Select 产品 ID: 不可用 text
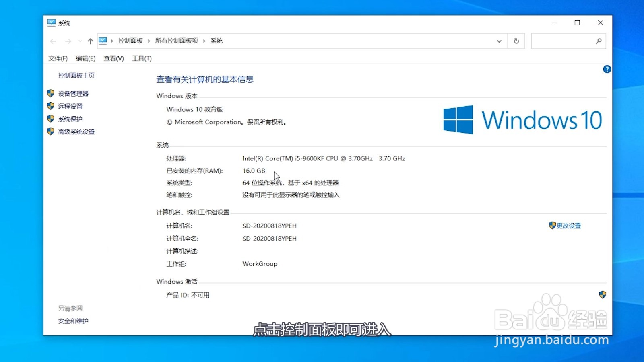The height and width of the screenshot is (362, 644). pyautogui.click(x=188, y=295)
